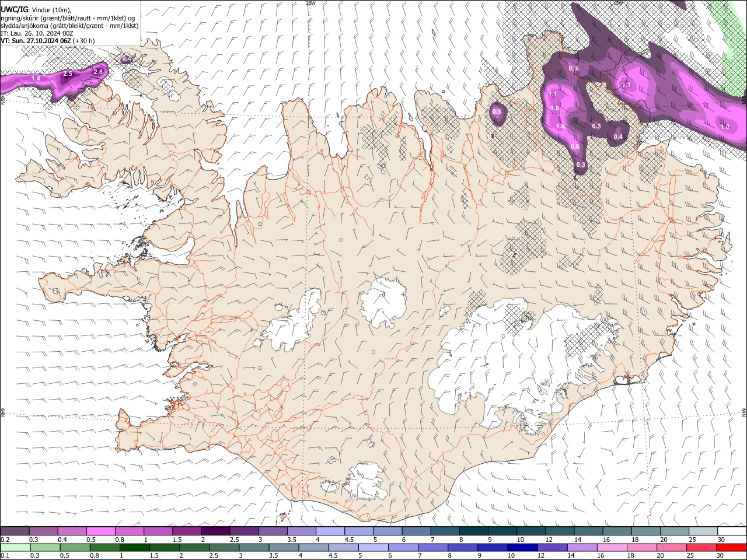Click the 0.5 value in the isolated purple blob
The image size is (747, 560).
click(x=497, y=111)
